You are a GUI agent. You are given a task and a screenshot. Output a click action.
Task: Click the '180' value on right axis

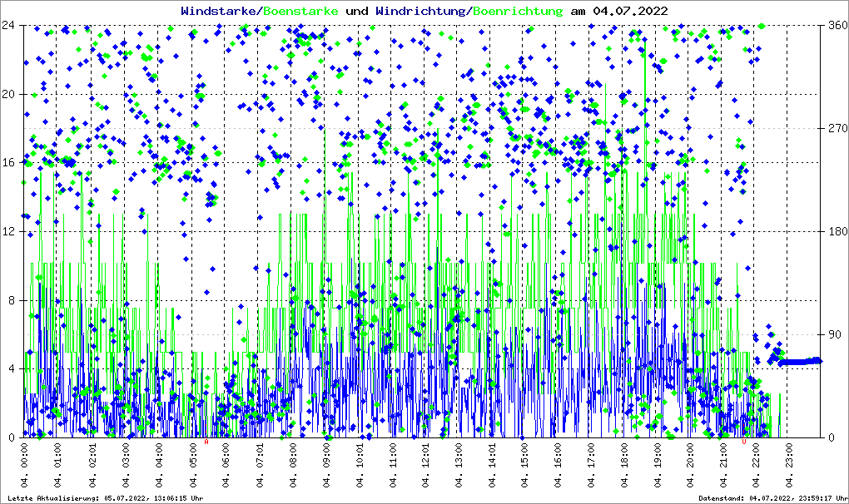point(835,231)
